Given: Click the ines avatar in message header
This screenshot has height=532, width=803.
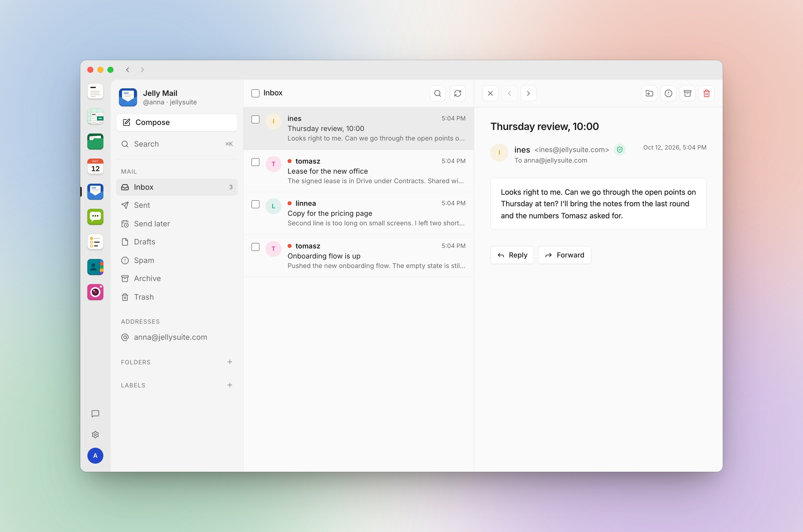Looking at the screenshot, I should coord(499,153).
